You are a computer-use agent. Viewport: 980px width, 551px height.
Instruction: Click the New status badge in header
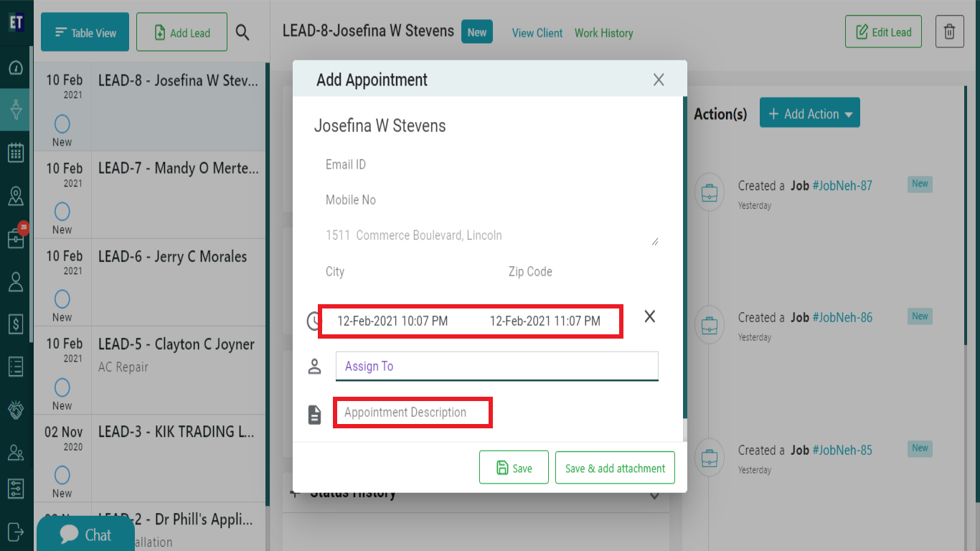[x=477, y=32]
